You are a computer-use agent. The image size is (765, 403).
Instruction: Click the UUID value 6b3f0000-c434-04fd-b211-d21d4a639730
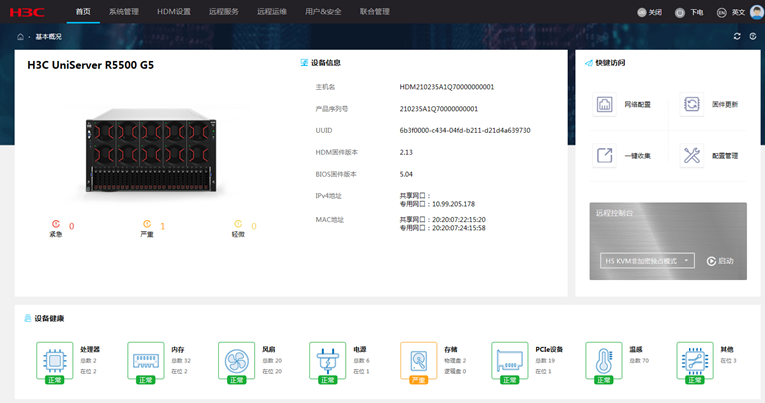point(464,130)
